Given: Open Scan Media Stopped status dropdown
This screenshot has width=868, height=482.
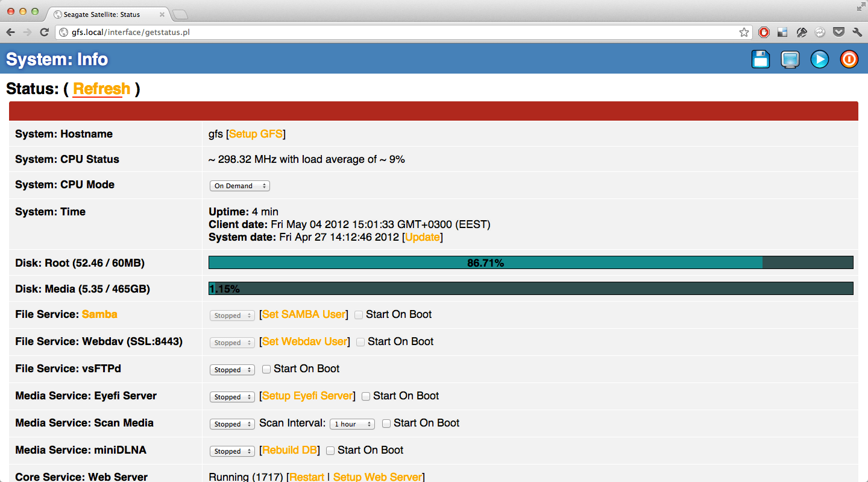Looking at the screenshot, I should click(232, 424).
